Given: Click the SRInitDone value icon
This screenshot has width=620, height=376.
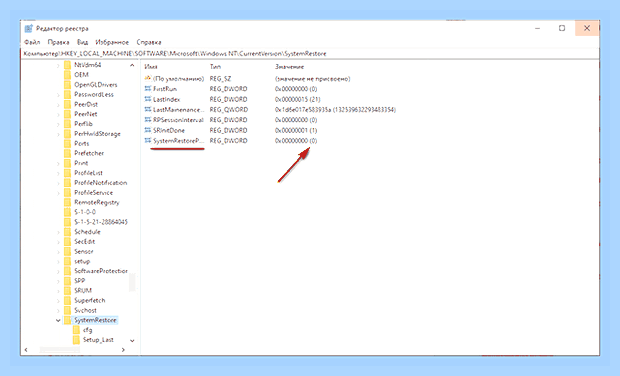Looking at the screenshot, I should click(x=148, y=130).
